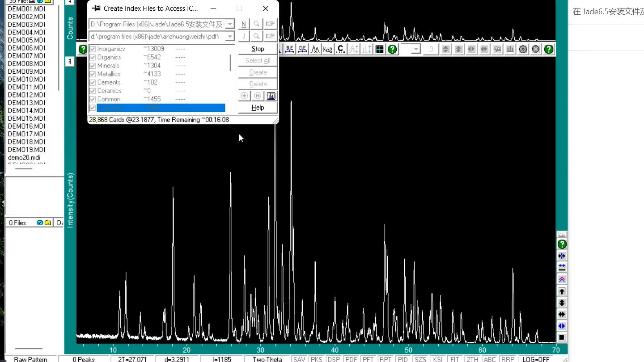Screen dimensions: 644x362
Task: Open help from the middle green question icon
Action: tap(392, 49)
